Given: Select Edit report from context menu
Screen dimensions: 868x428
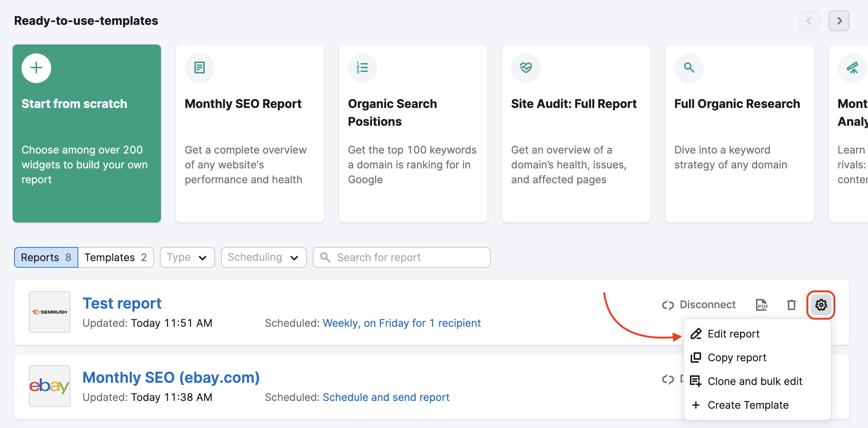Looking at the screenshot, I should [x=733, y=333].
